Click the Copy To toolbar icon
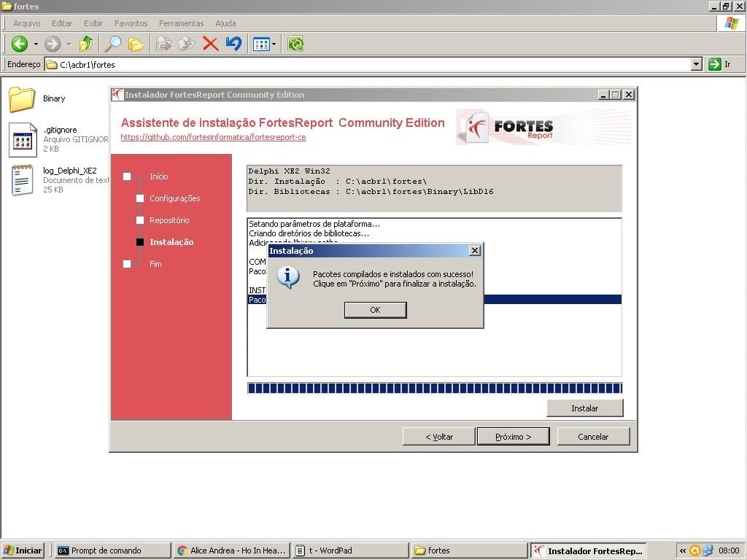 point(187,44)
